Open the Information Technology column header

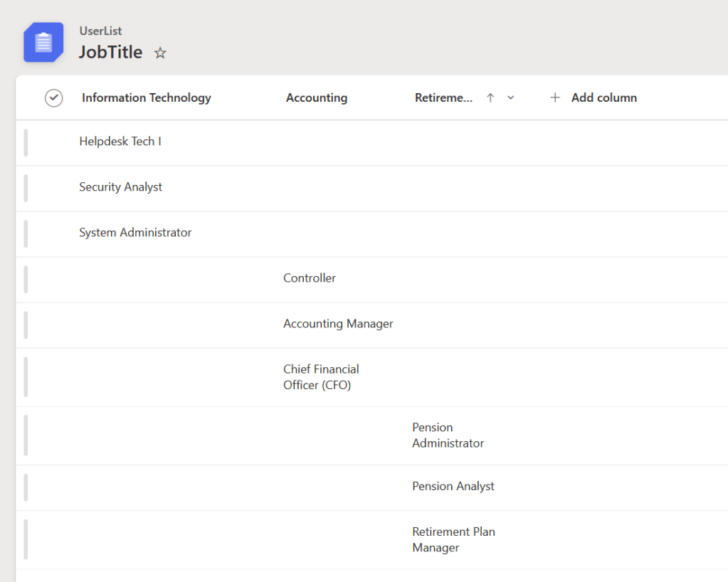[x=147, y=97]
